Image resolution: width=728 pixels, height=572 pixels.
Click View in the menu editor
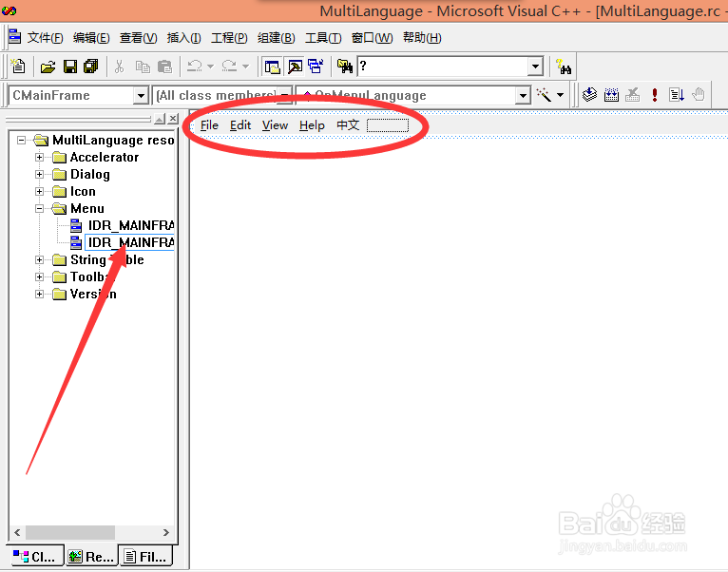click(275, 125)
